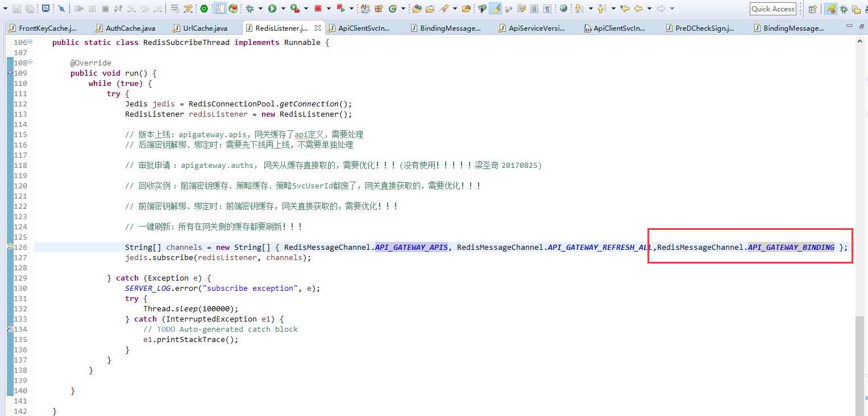The image size is (868, 416).
Task: Click the @Override annotation text
Action: 91,63
